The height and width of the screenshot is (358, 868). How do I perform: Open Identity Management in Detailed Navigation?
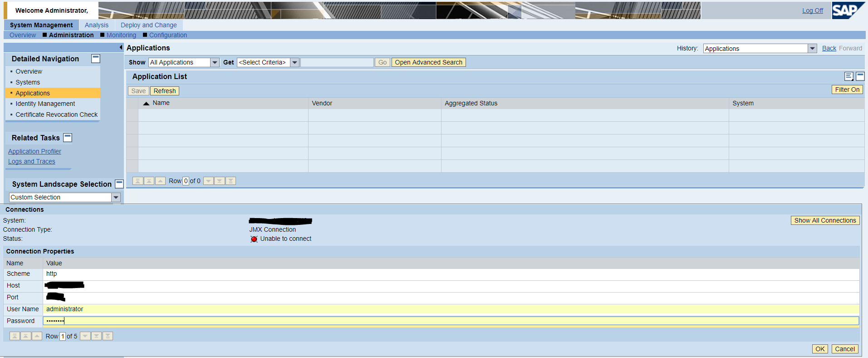(x=45, y=104)
